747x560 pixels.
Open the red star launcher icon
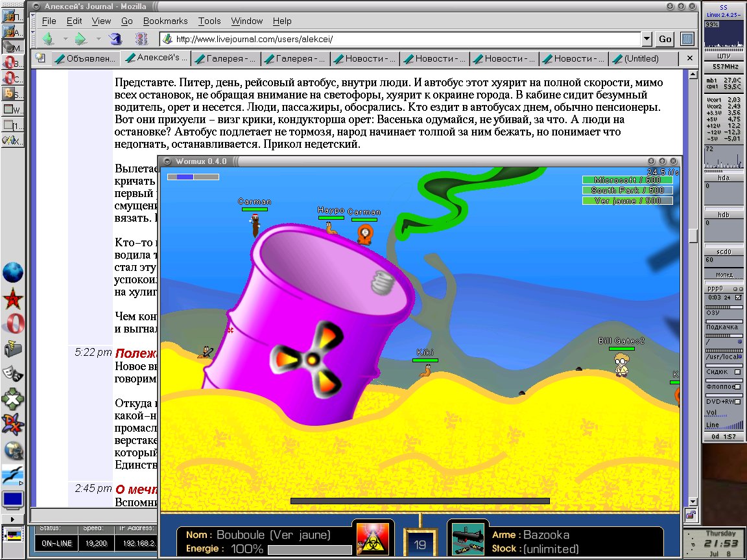tap(13, 299)
